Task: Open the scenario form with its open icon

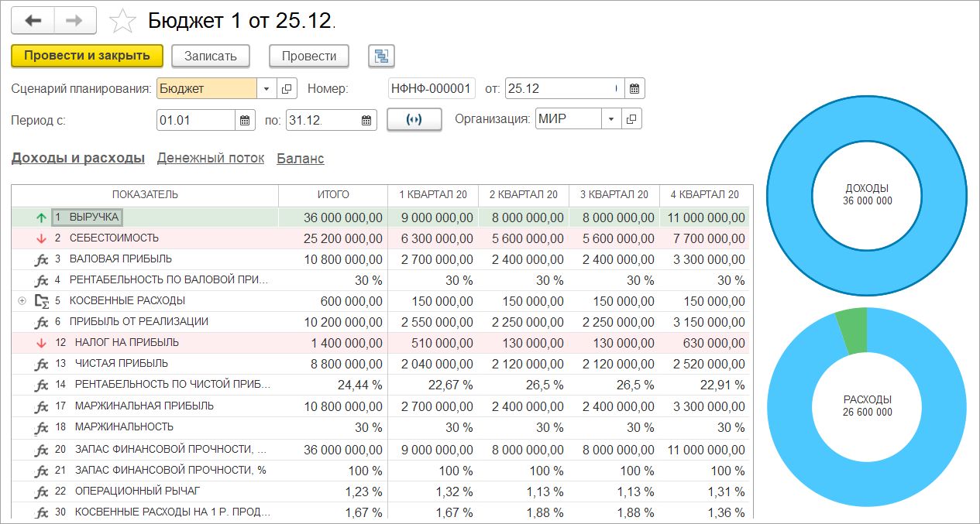Action: [x=287, y=88]
